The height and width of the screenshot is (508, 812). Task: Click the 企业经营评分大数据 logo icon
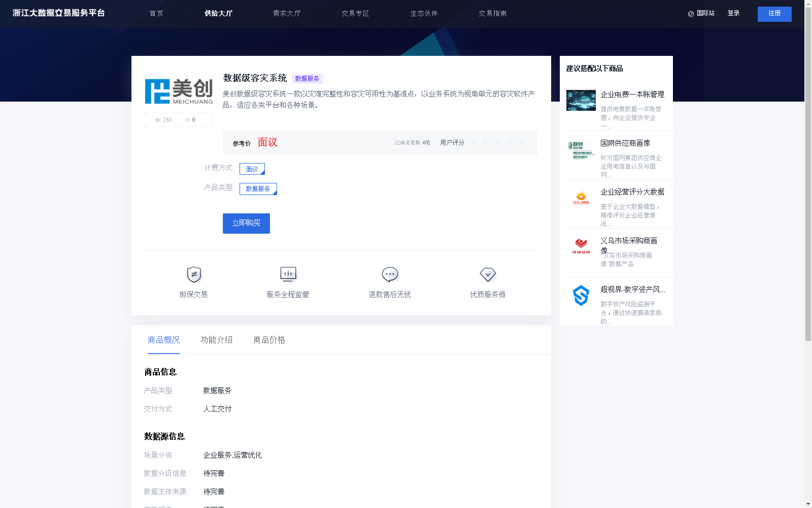pos(581,198)
